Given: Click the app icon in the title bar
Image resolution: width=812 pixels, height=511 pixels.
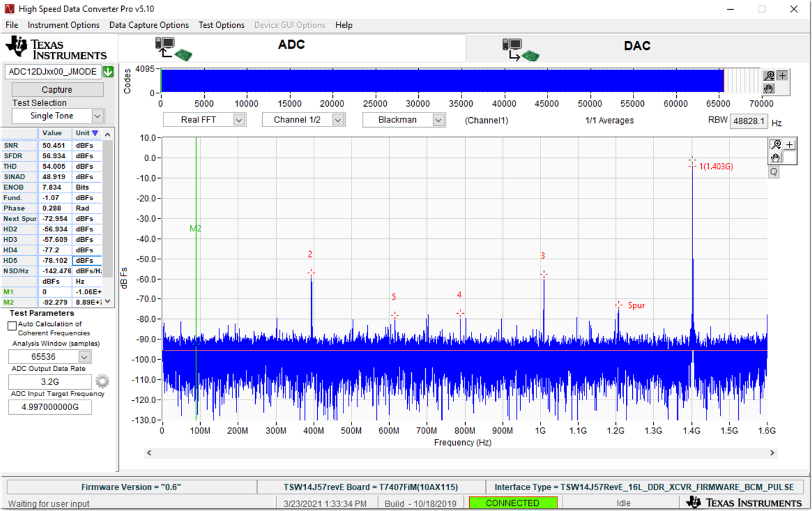Looking at the screenshot, I should (9, 9).
